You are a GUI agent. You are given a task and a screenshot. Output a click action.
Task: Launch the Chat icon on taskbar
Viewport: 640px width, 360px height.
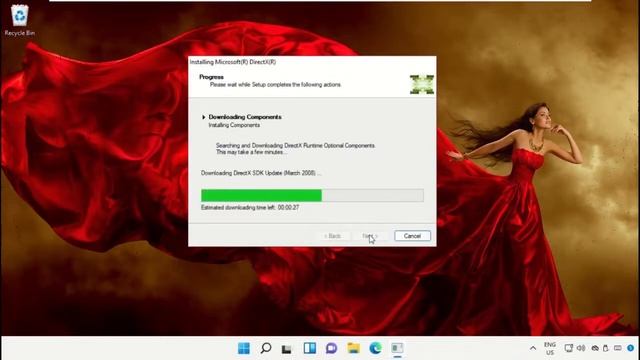331,348
